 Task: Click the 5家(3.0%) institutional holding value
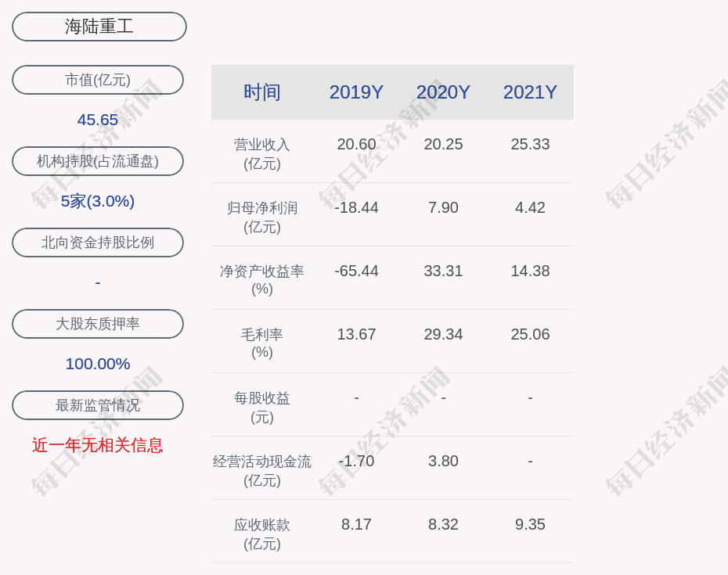(98, 201)
